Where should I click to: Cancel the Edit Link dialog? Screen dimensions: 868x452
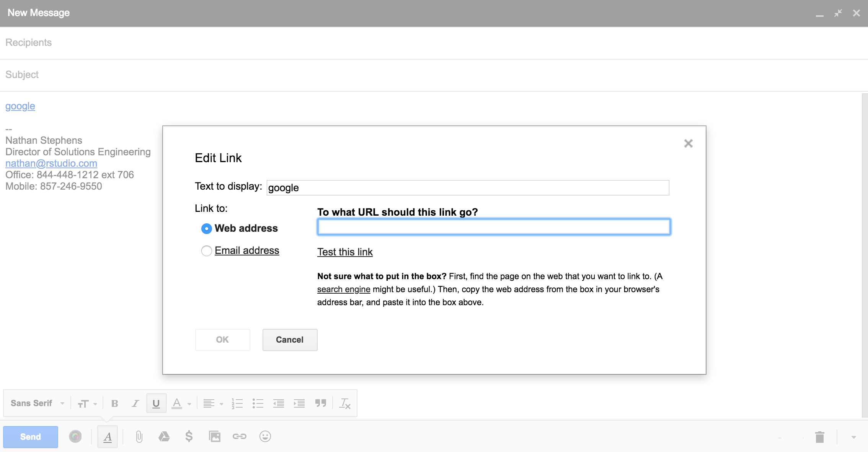tap(290, 340)
